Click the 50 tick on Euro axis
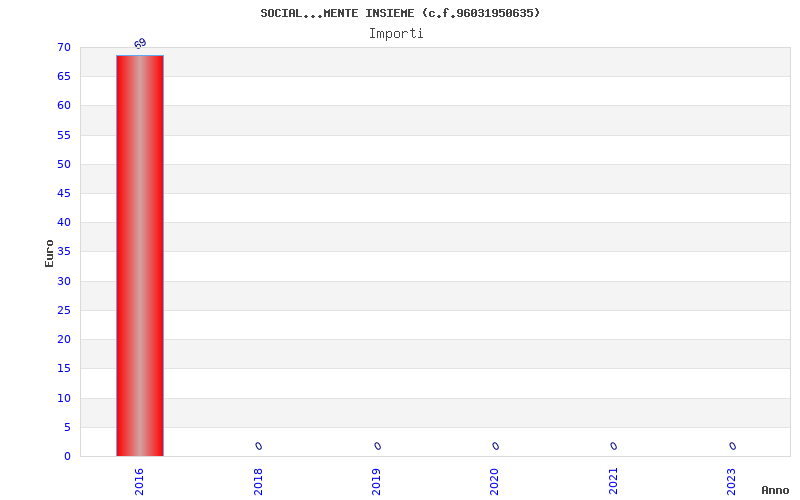800x500 pixels. tap(64, 164)
